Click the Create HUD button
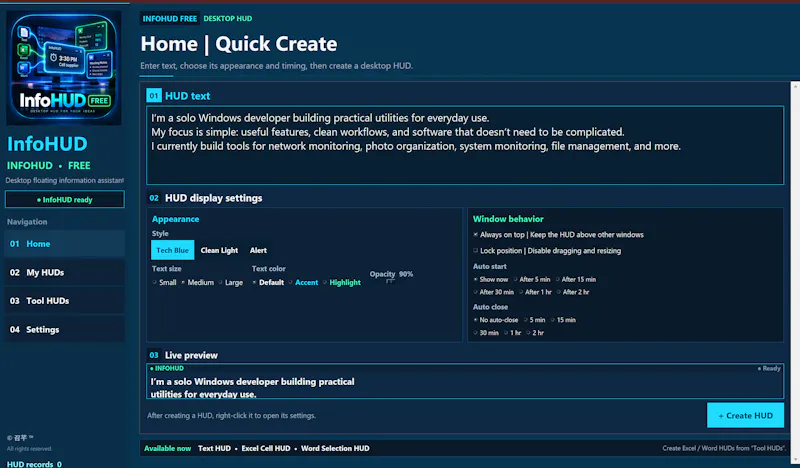The image size is (800, 468). coord(745,415)
